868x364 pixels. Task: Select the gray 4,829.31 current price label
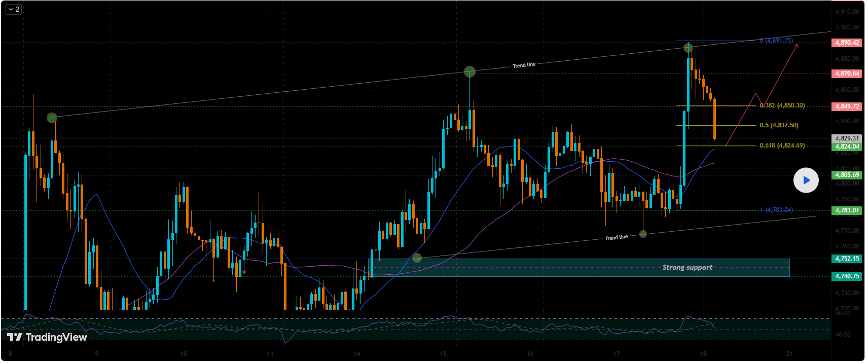pos(847,138)
